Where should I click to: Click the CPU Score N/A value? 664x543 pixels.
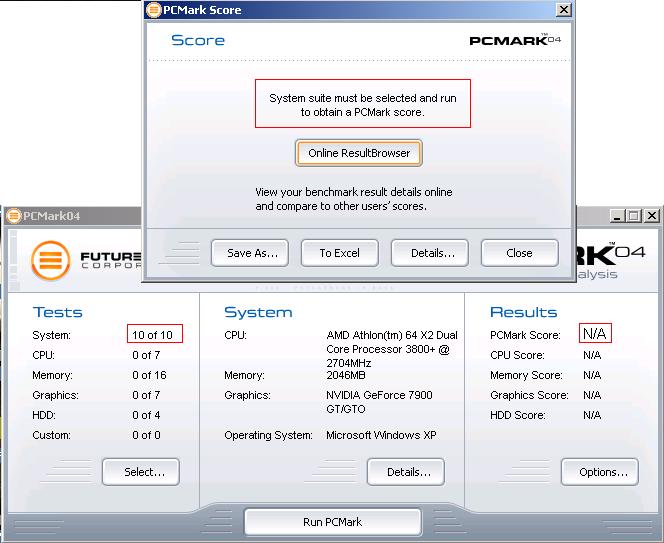[592, 355]
